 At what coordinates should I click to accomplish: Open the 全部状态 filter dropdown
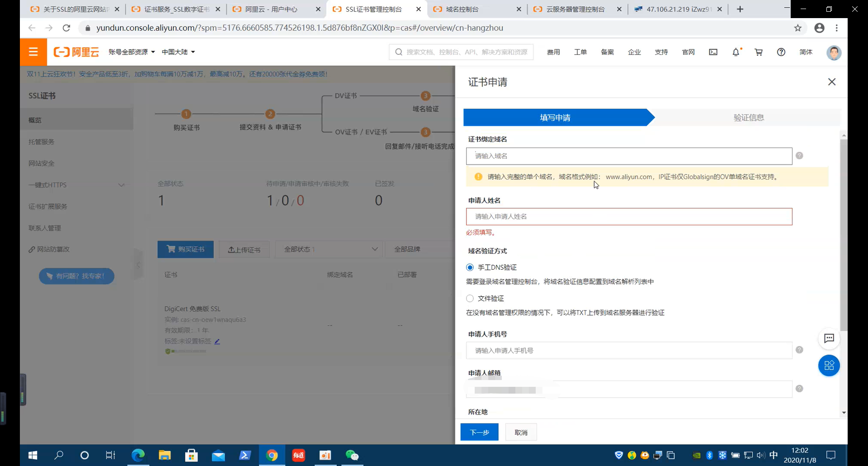click(329, 249)
